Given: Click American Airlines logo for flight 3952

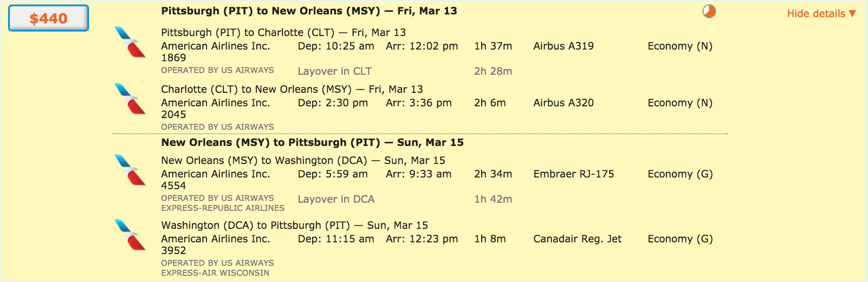Looking at the screenshot, I should click(130, 235).
